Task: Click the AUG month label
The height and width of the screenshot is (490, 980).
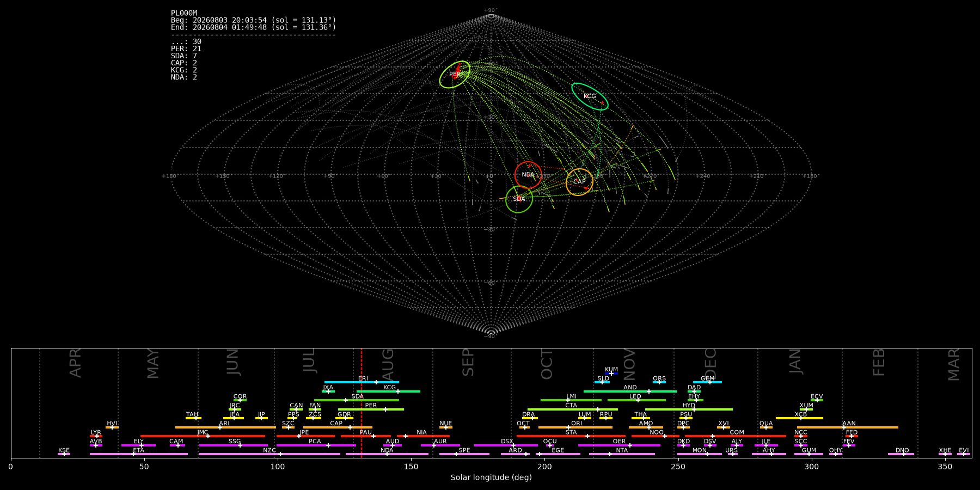Action: point(388,363)
